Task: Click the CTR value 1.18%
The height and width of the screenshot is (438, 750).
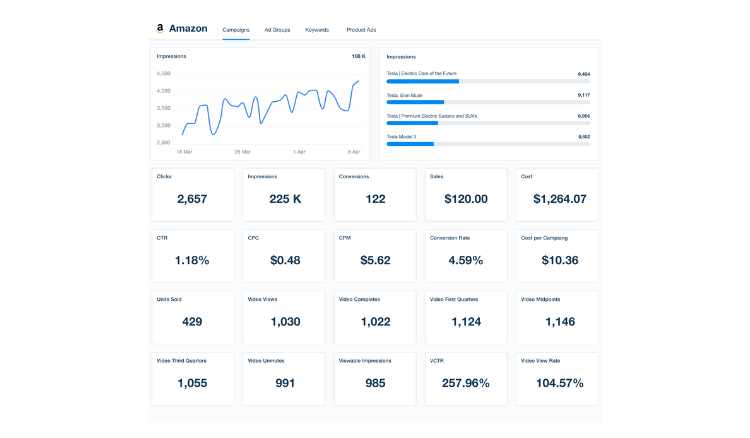Action: point(192,260)
